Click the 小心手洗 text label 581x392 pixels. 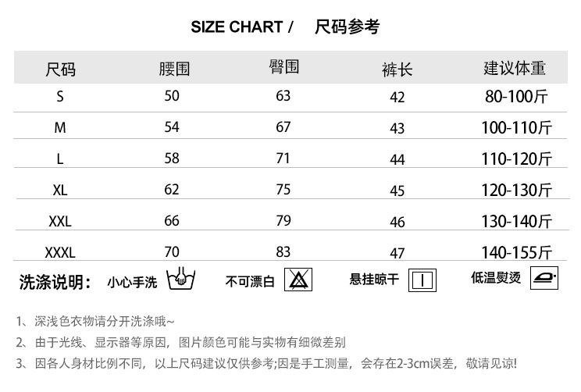point(132,281)
